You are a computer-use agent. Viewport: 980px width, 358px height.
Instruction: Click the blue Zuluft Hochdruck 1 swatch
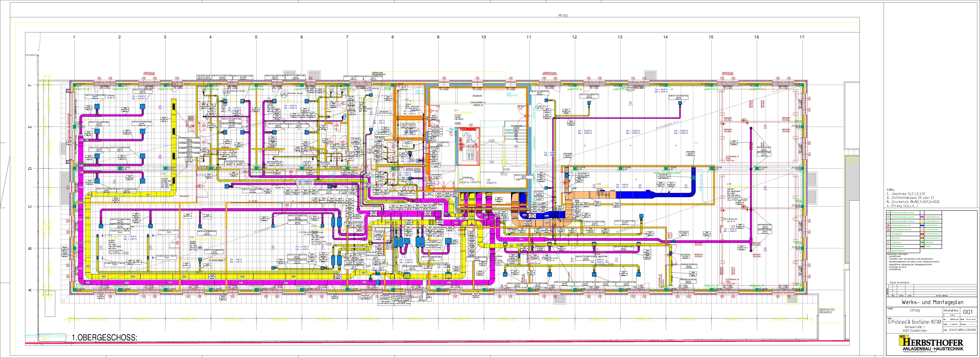[x=922, y=225]
